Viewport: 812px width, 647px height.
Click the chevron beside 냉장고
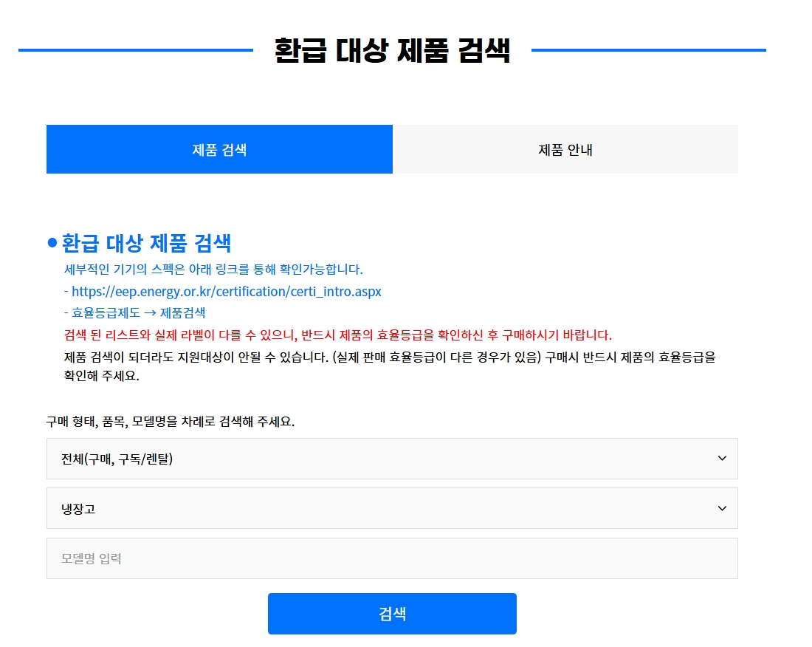(722, 508)
